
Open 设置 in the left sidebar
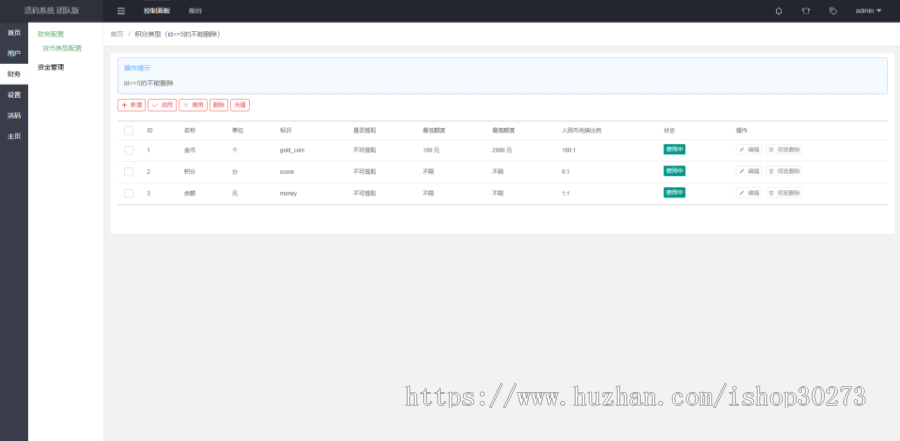click(14, 95)
